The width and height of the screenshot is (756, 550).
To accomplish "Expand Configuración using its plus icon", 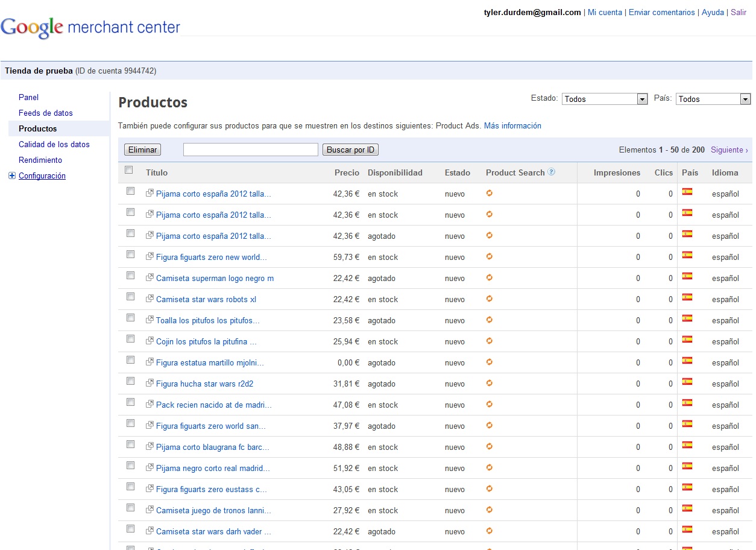I will [12, 176].
